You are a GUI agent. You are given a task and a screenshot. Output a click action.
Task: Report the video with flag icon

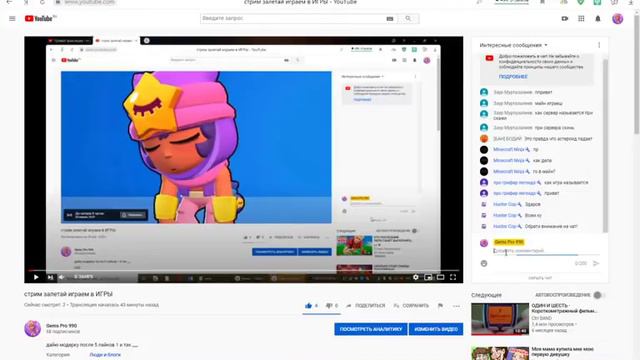440,306
